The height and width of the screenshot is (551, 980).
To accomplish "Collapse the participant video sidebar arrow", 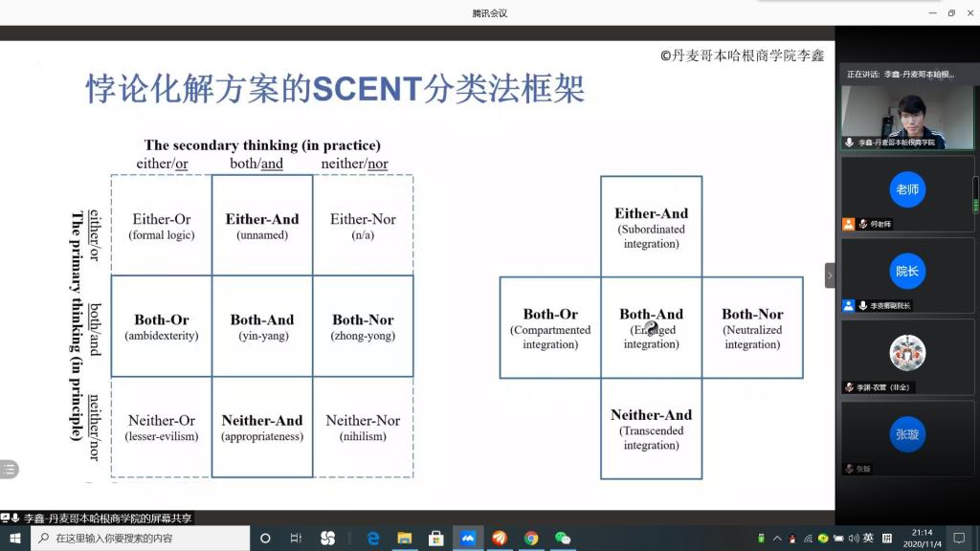I will pyautogui.click(x=830, y=275).
